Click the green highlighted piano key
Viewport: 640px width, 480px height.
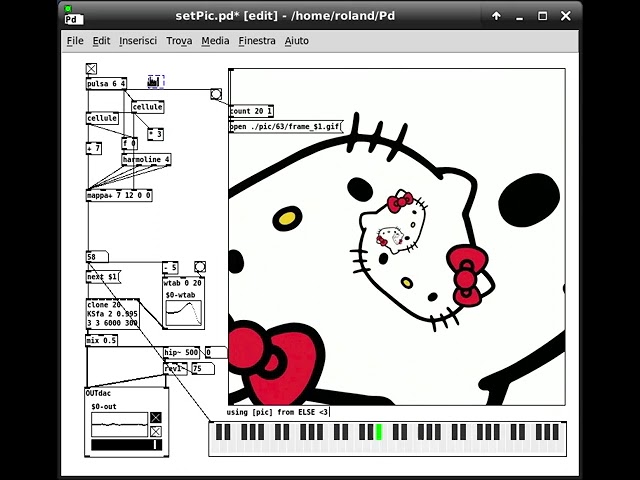pos(379,432)
